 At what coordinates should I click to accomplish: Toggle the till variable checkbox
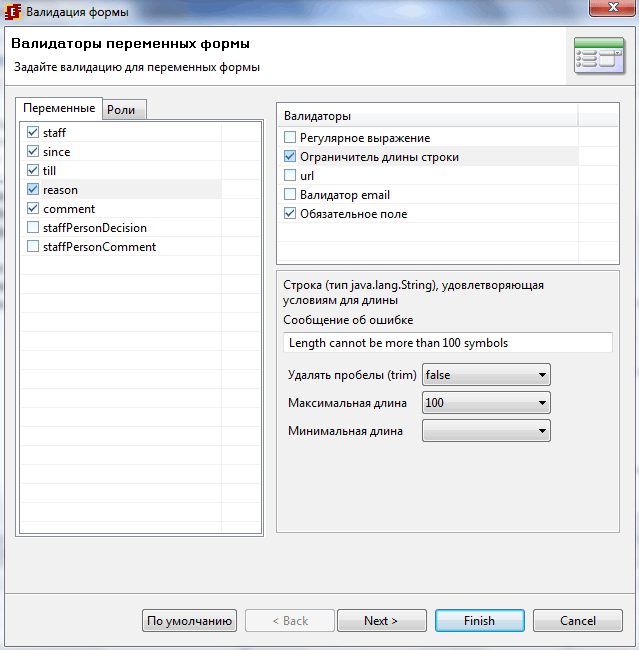pyautogui.click(x=33, y=170)
